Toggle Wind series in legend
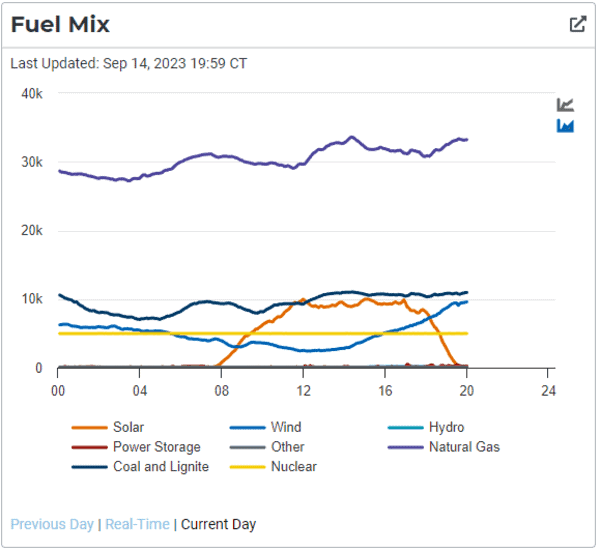The width and height of the screenshot is (600, 552). click(286, 427)
